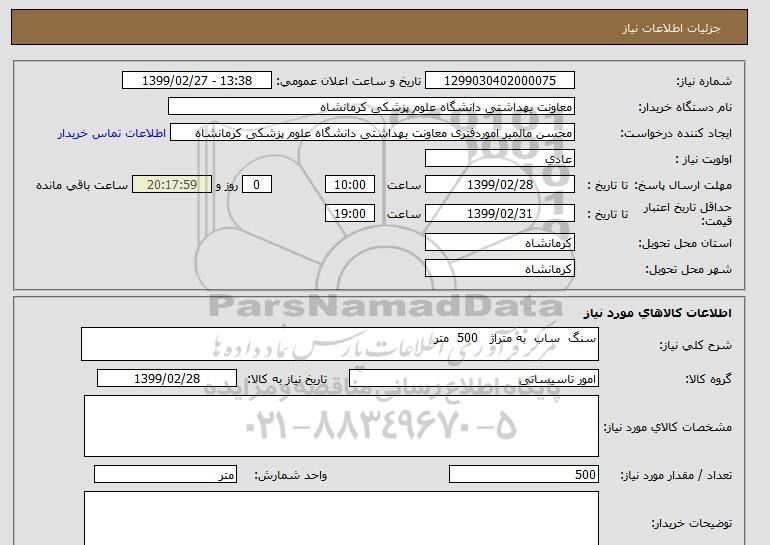Click the request creator field محسن مالمیر
Image resolution: width=770 pixels, height=545 pixels.
372,133
